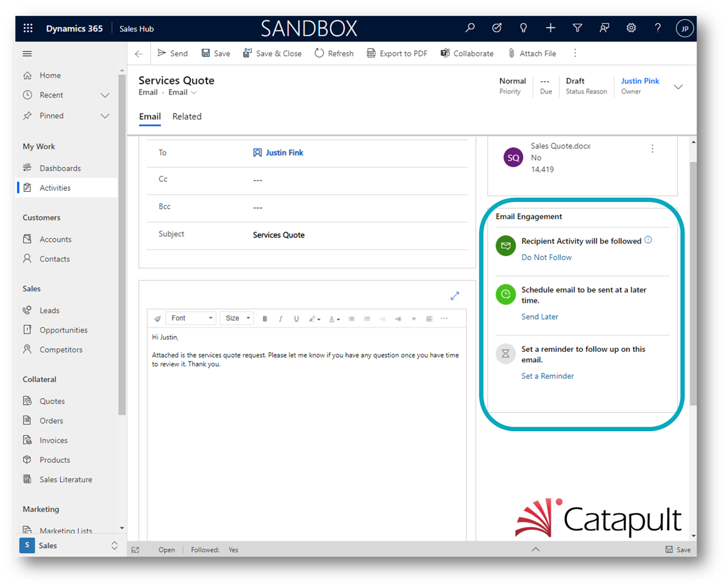Attach a file to the email
The image size is (728, 588).
coord(532,53)
